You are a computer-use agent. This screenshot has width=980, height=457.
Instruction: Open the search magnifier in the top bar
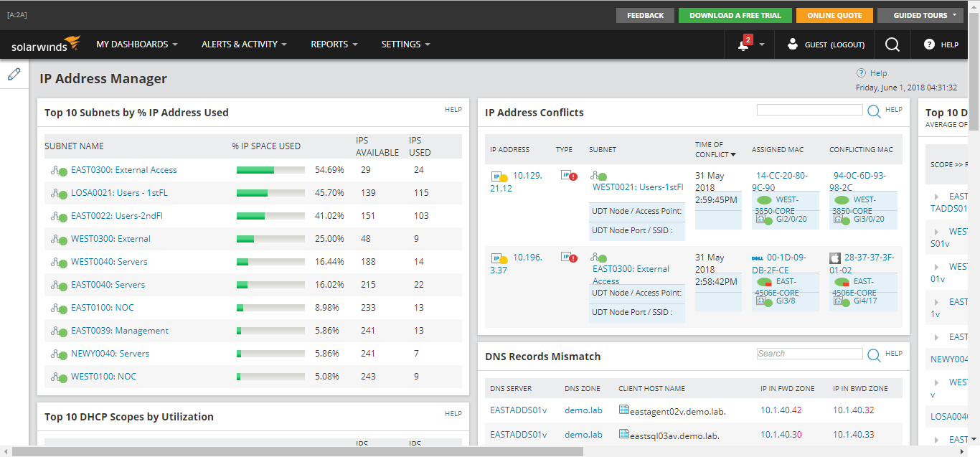pyautogui.click(x=892, y=44)
